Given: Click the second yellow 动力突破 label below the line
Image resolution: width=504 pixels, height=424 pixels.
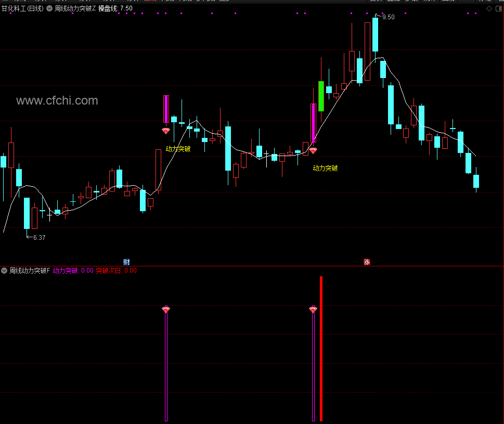Looking at the screenshot, I should pyautogui.click(x=325, y=168).
